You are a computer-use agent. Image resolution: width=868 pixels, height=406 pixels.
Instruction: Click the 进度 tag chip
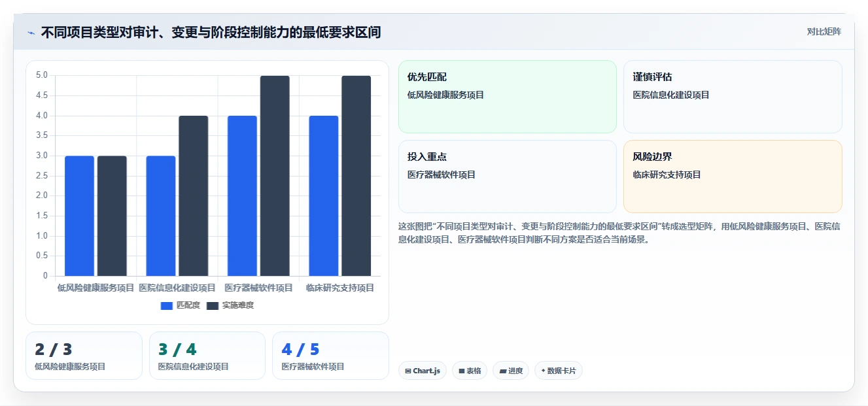click(x=511, y=371)
